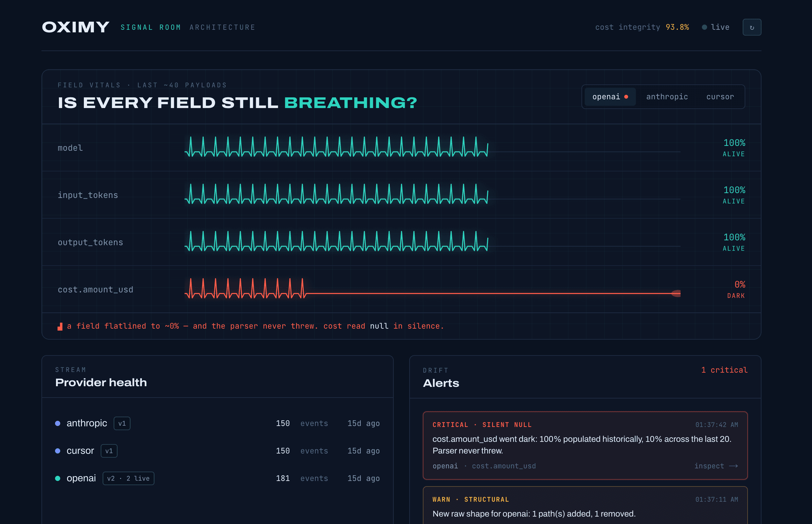
Task: Click the flatlined cost.amount_usd waveform
Action: point(433,289)
